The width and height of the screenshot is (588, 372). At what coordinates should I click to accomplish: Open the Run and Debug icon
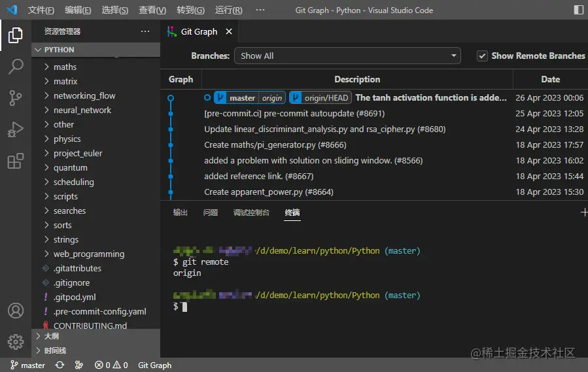pyautogui.click(x=16, y=129)
